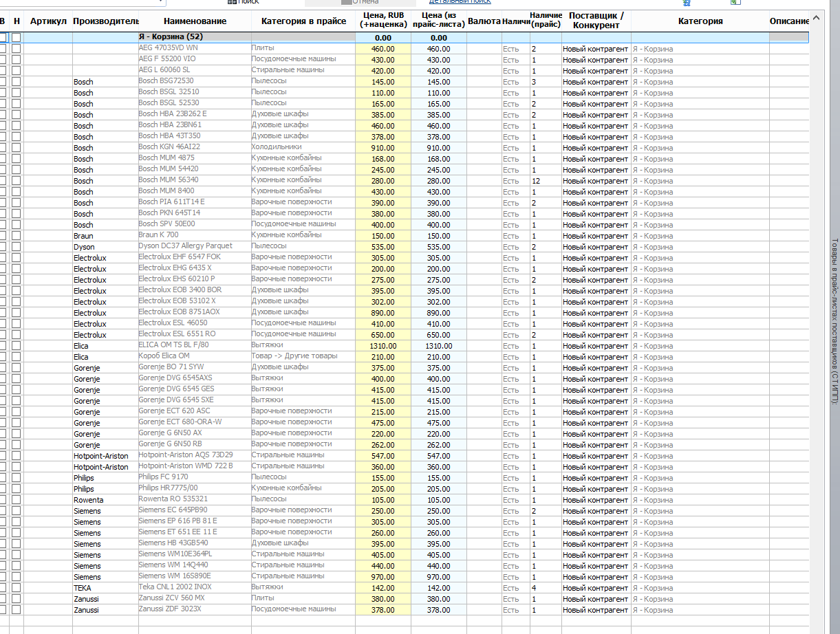Tick the В checkbox for Bosch KGN 46AI22
Screen dimensions: 840x634
click(x=3, y=148)
